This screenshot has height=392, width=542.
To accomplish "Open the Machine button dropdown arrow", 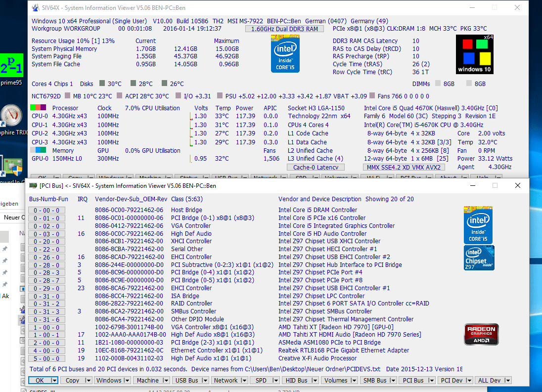I will pyautogui.click(x=166, y=380).
